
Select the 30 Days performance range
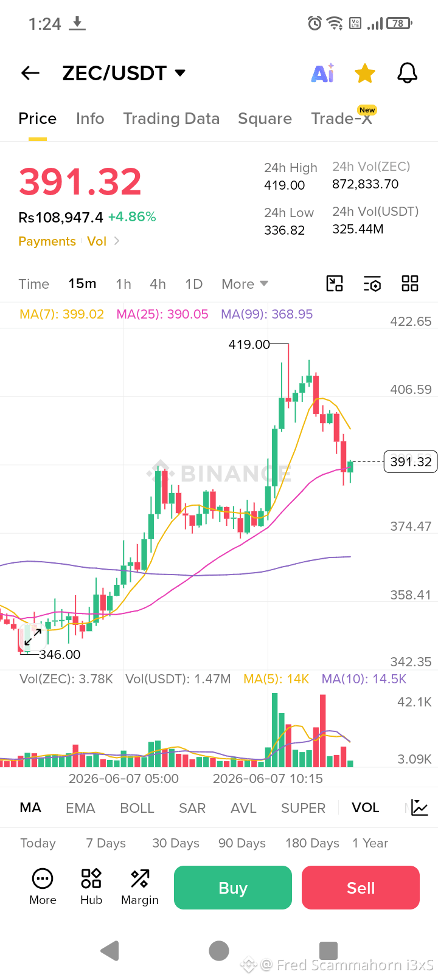tap(176, 843)
